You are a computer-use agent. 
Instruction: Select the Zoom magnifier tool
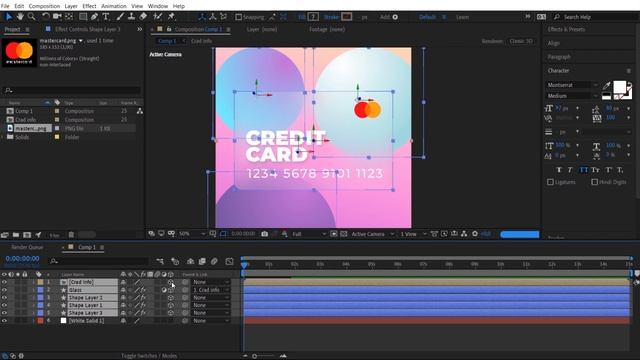click(x=31, y=17)
